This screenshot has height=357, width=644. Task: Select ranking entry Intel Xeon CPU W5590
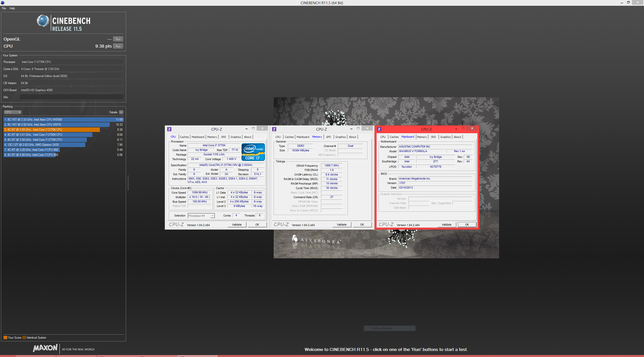click(x=63, y=120)
